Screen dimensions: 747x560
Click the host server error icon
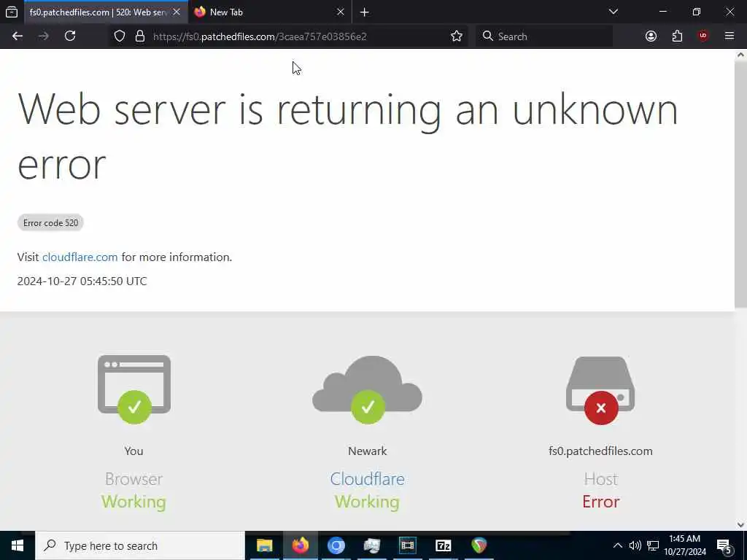(x=601, y=390)
